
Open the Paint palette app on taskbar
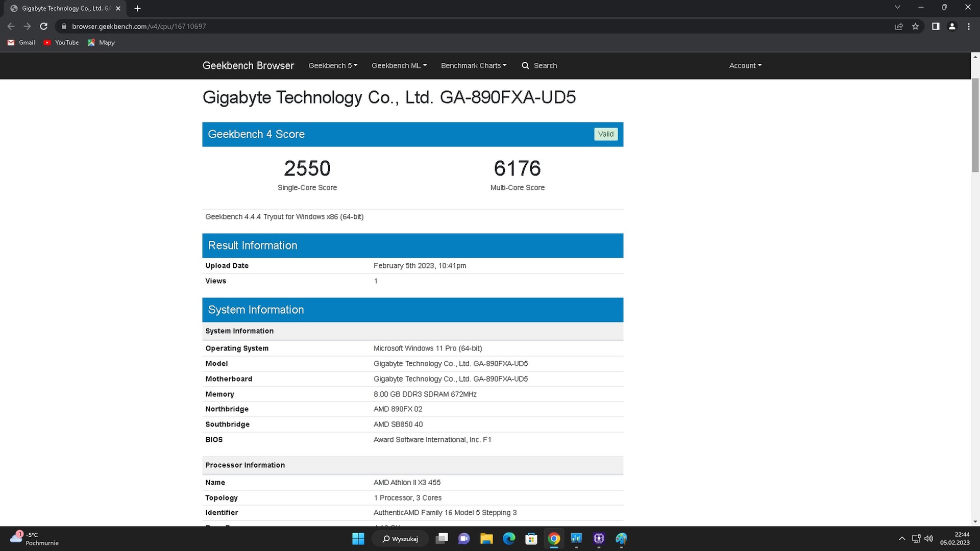click(621, 539)
